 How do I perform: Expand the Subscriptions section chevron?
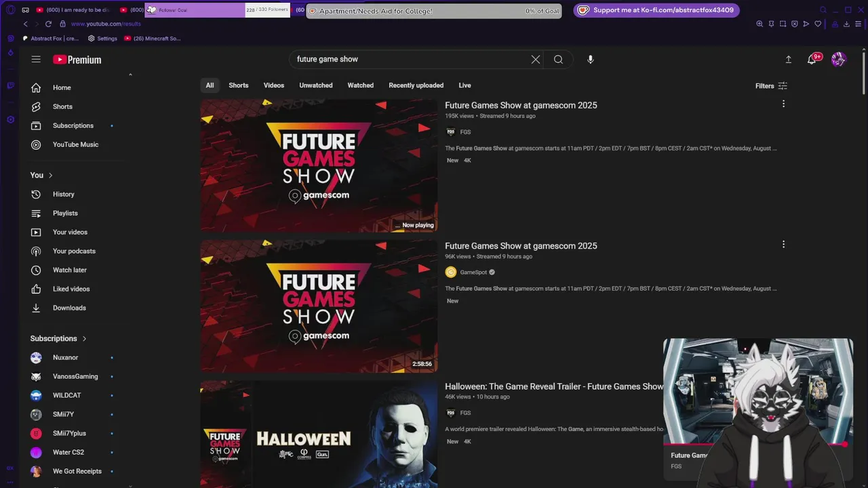pyautogui.click(x=84, y=338)
